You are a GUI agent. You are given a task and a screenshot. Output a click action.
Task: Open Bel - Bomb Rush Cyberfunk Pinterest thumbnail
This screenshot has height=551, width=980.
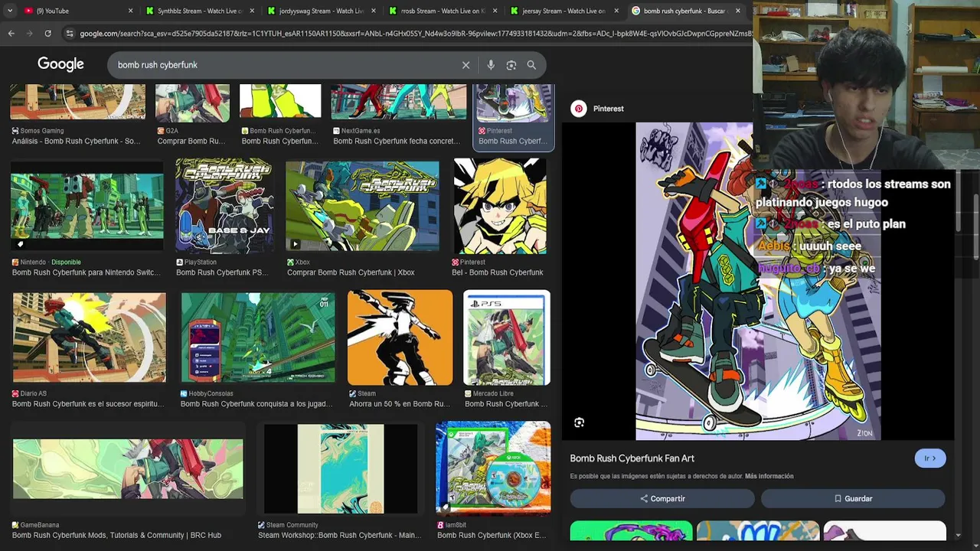500,205
